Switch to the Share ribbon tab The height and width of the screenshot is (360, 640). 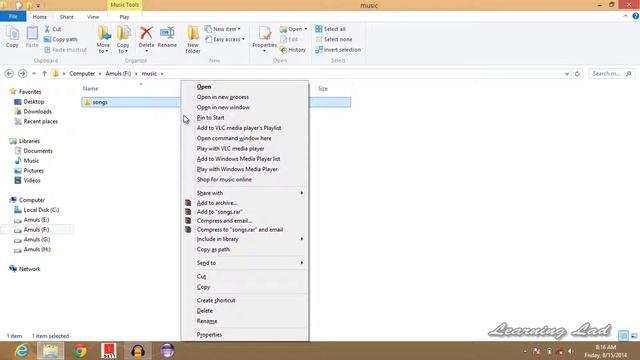[x=67, y=17]
